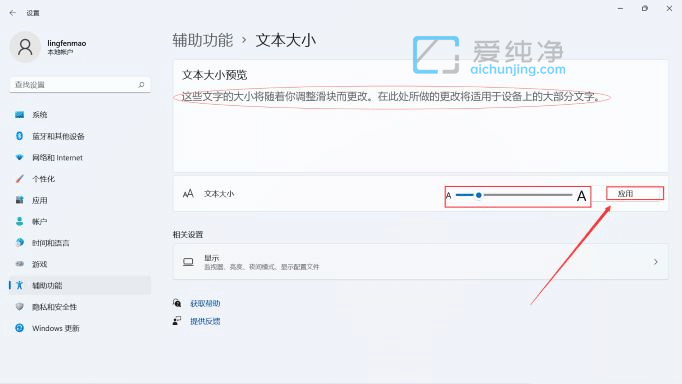Click the 本地帐户 label under username
682x384 pixels.
(60, 52)
